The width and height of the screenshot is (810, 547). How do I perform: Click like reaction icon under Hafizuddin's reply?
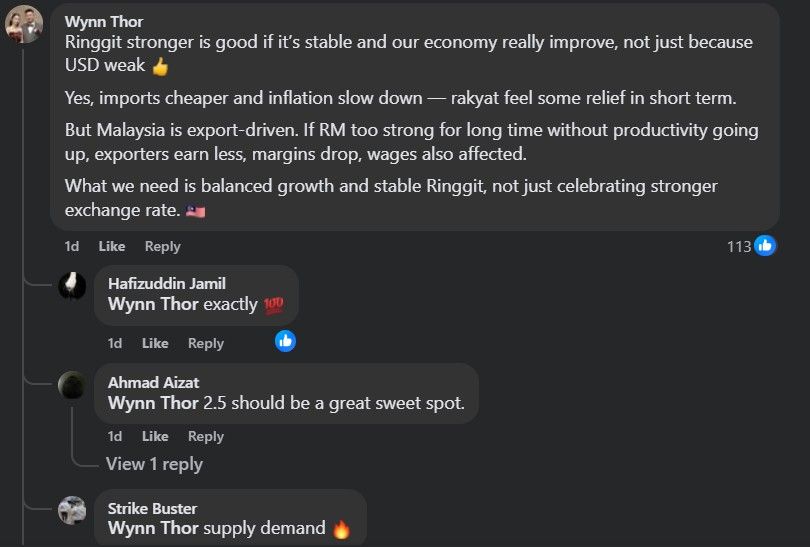(285, 341)
